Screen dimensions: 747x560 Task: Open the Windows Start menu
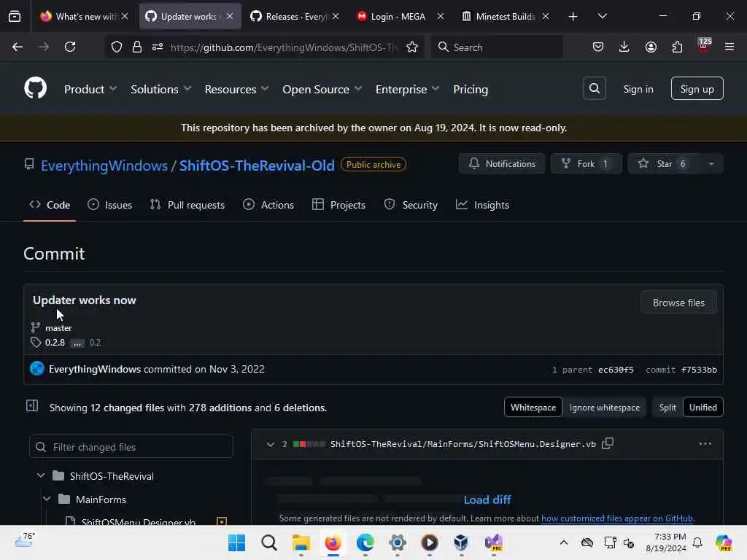point(237,542)
